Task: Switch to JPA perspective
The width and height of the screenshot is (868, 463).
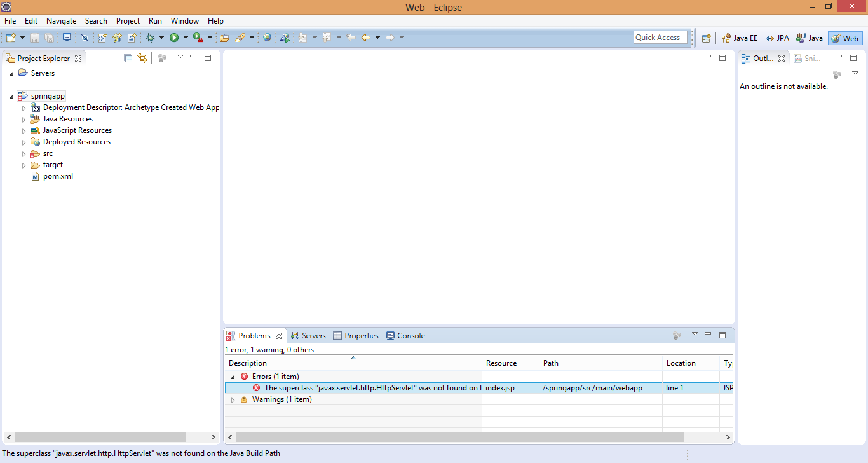Action: pos(777,38)
